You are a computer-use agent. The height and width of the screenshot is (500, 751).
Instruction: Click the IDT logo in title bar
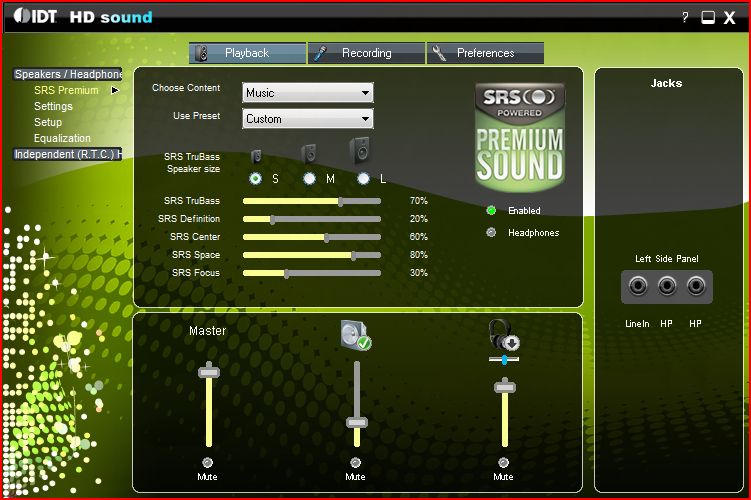35,16
